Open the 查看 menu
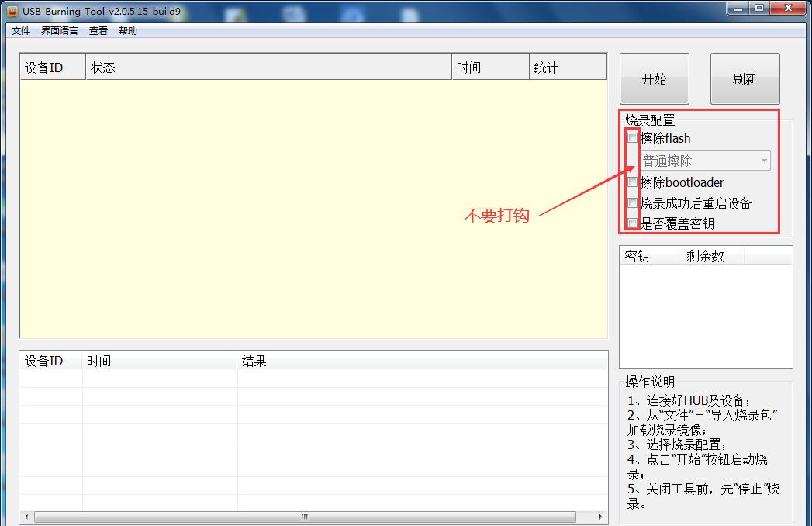The height and width of the screenshot is (526, 812). [98, 30]
